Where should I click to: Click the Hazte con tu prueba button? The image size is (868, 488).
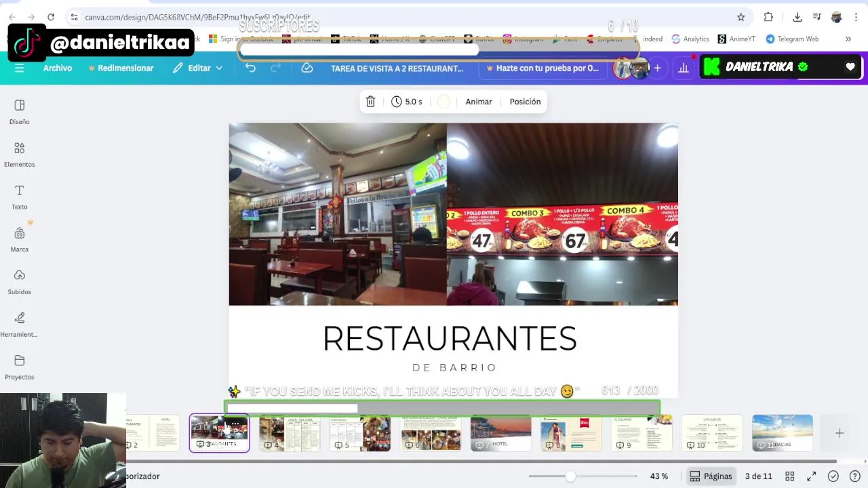coord(543,68)
